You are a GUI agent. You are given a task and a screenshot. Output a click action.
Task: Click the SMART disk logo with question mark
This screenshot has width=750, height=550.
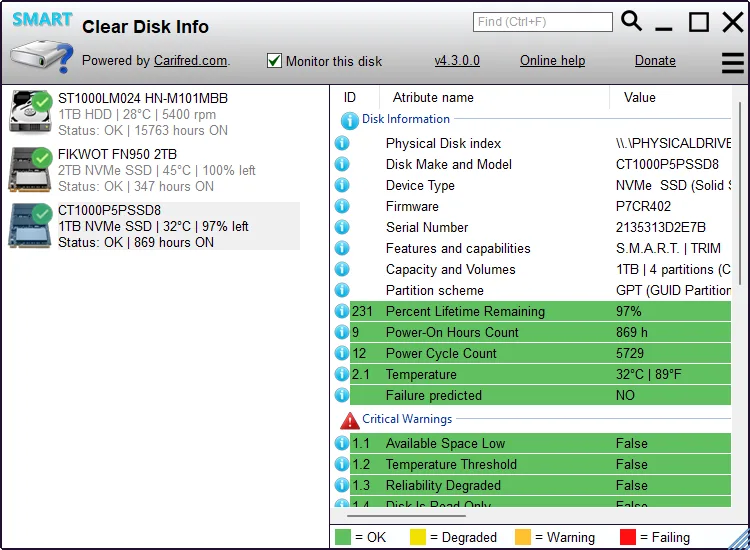(42, 43)
